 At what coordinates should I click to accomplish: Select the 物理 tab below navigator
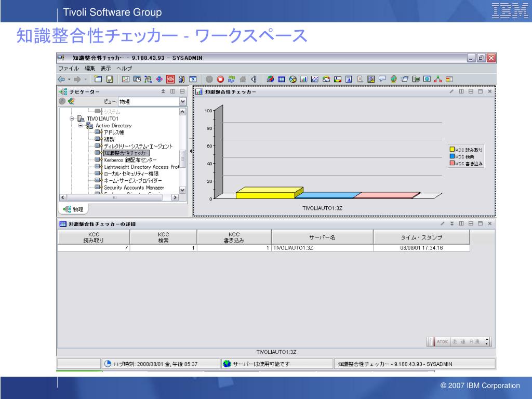tap(73, 209)
